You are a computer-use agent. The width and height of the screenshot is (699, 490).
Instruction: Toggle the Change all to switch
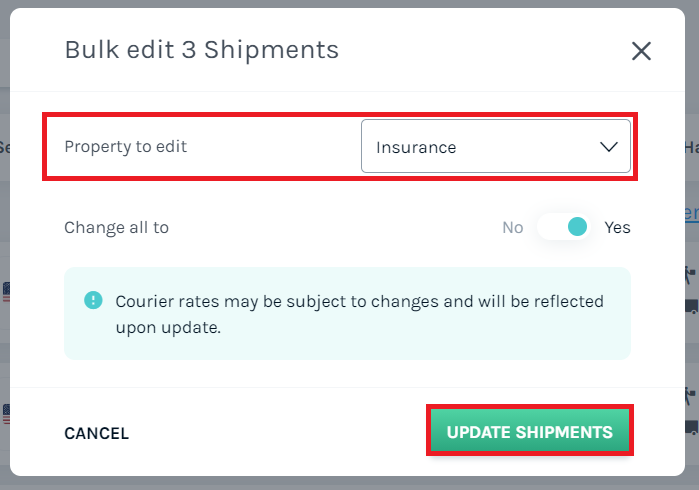[x=563, y=227]
